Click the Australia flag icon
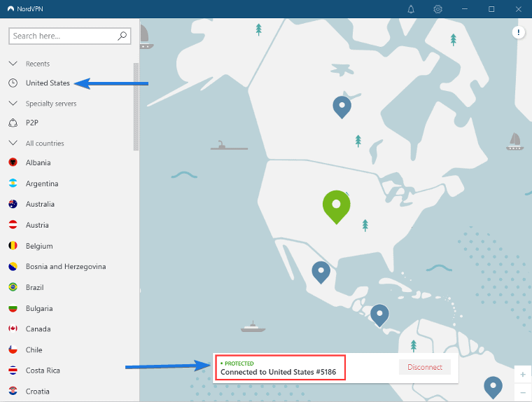This screenshot has width=532, height=402. point(13,204)
